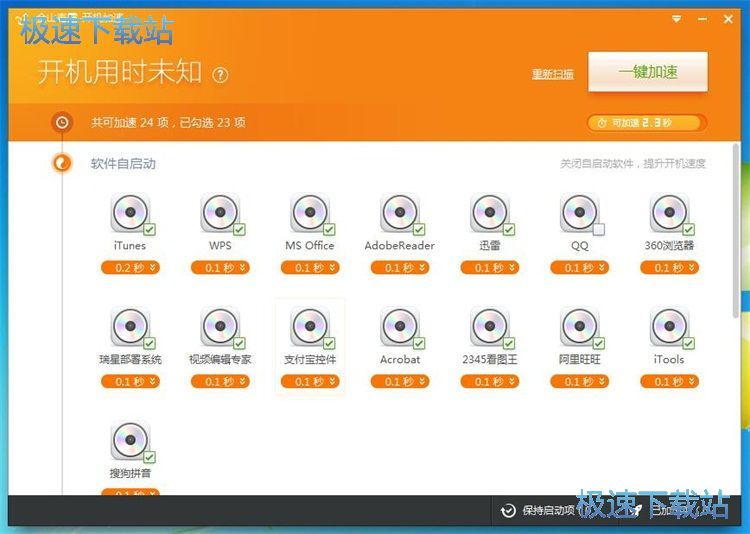Click the WPS disc icon
The height and width of the screenshot is (534, 750).
220,212
